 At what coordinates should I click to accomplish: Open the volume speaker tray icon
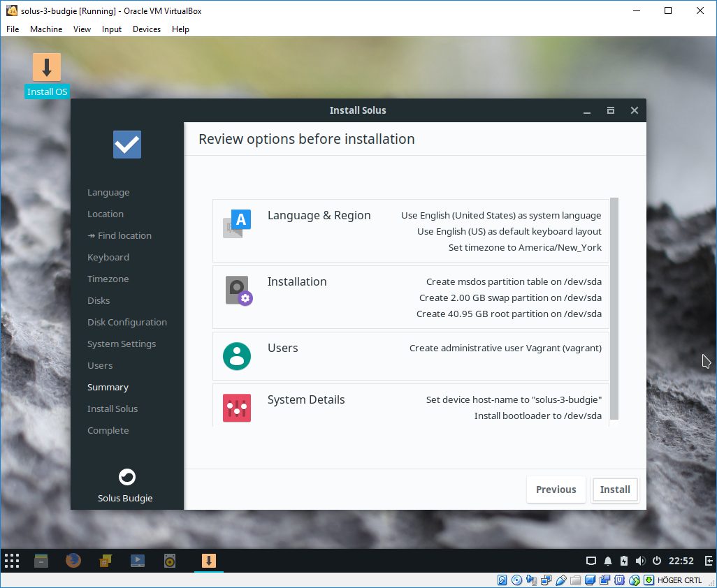pyautogui.click(x=640, y=561)
